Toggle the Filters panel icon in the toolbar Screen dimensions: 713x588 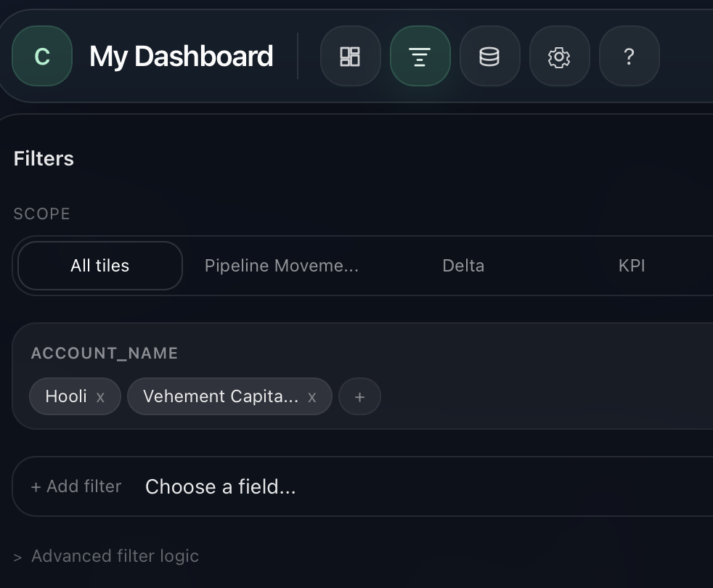420,56
